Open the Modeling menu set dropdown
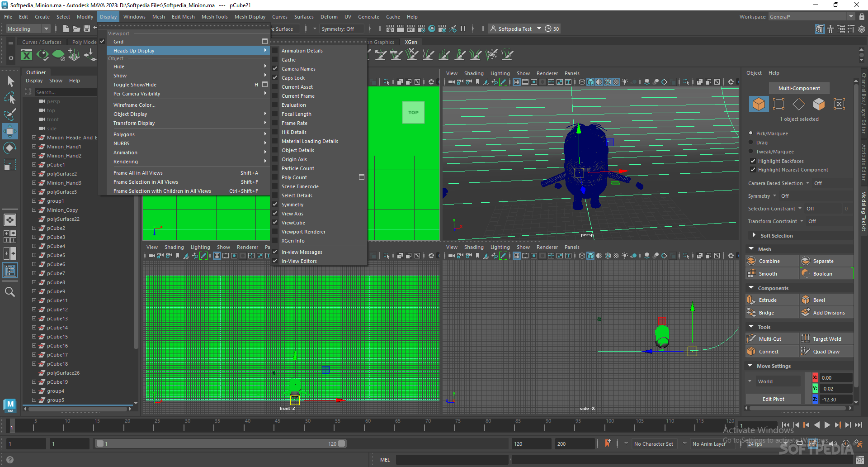This screenshot has width=868, height=467. [28, 29]
